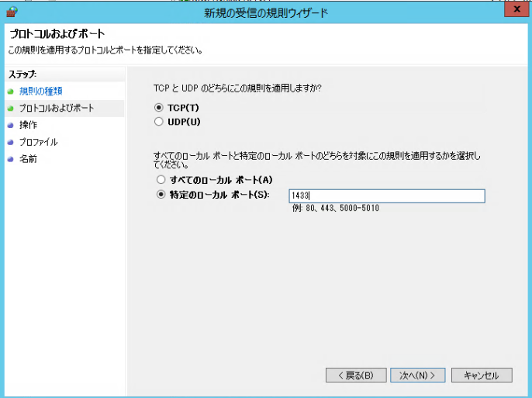Click the firewall wizard title bar icon

[x=12, y=12]
